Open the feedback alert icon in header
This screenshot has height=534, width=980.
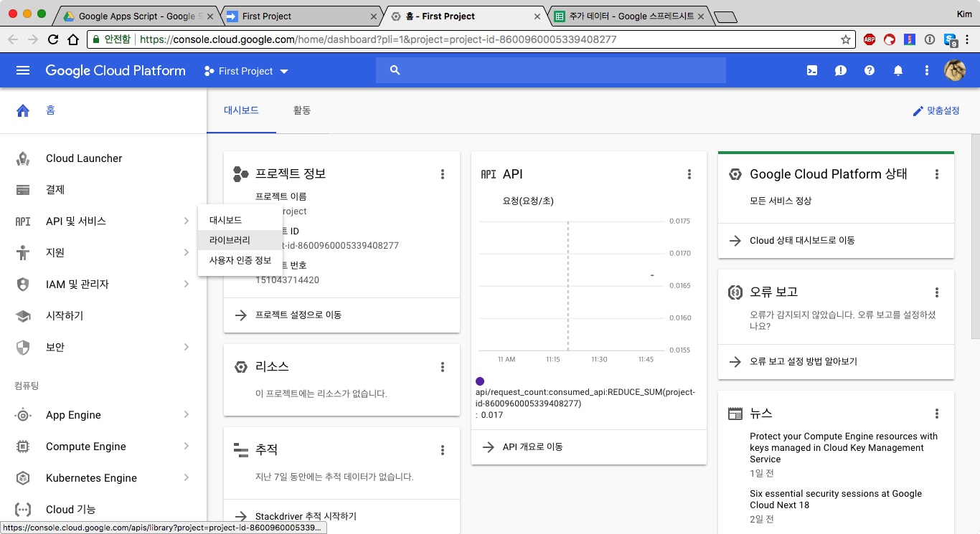point(841,70)
